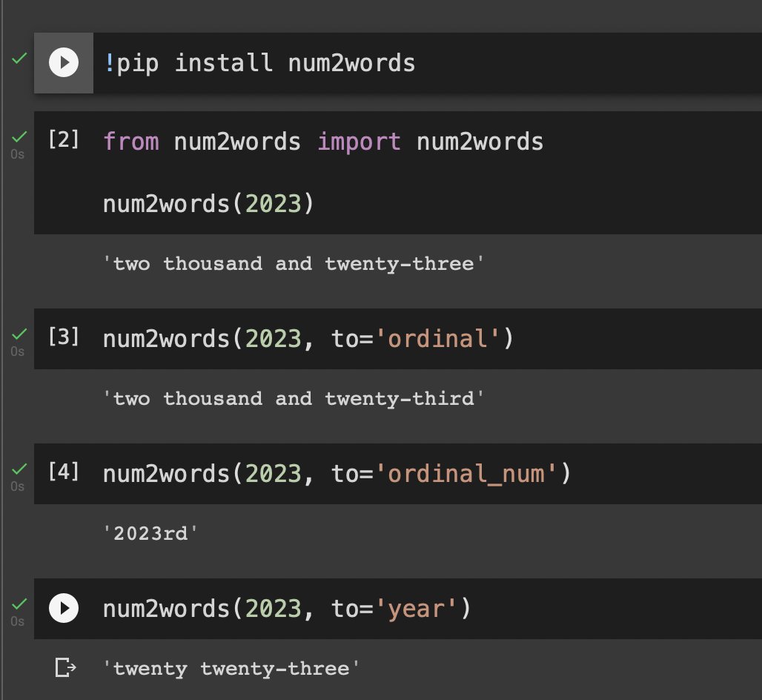Run the num2words to='year' cell
This screenshot has height=700, width=762.
pos(64,608)
